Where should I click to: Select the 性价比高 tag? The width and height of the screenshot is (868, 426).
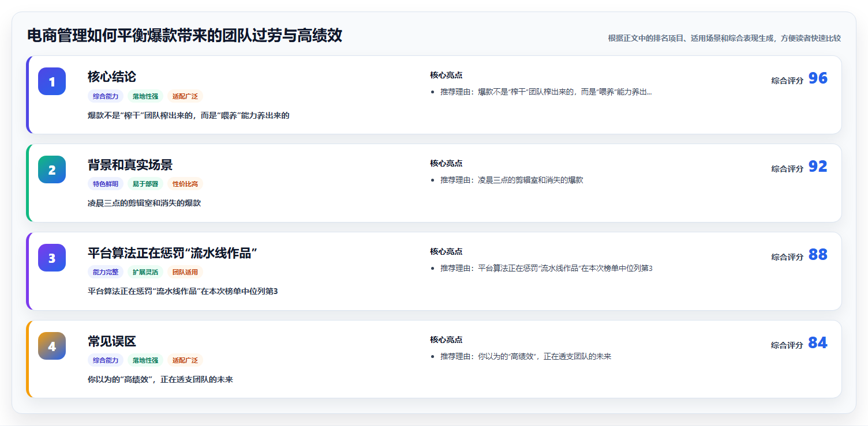[185, 184]
